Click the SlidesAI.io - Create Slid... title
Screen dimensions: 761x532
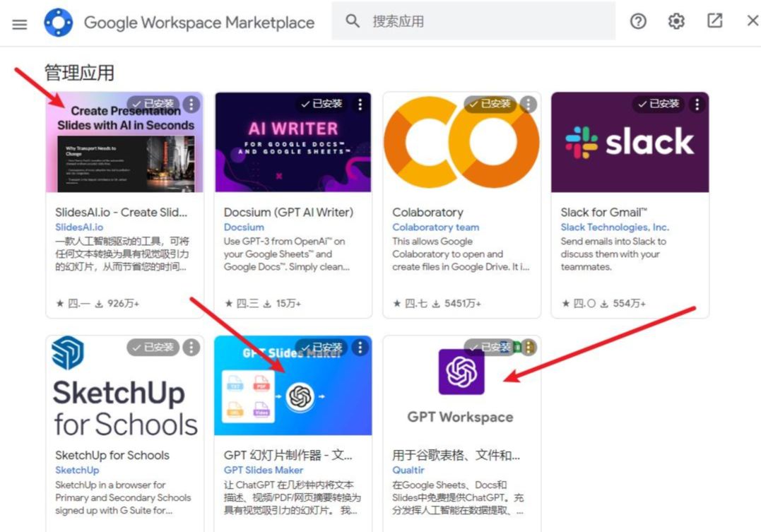pos(122,212)
